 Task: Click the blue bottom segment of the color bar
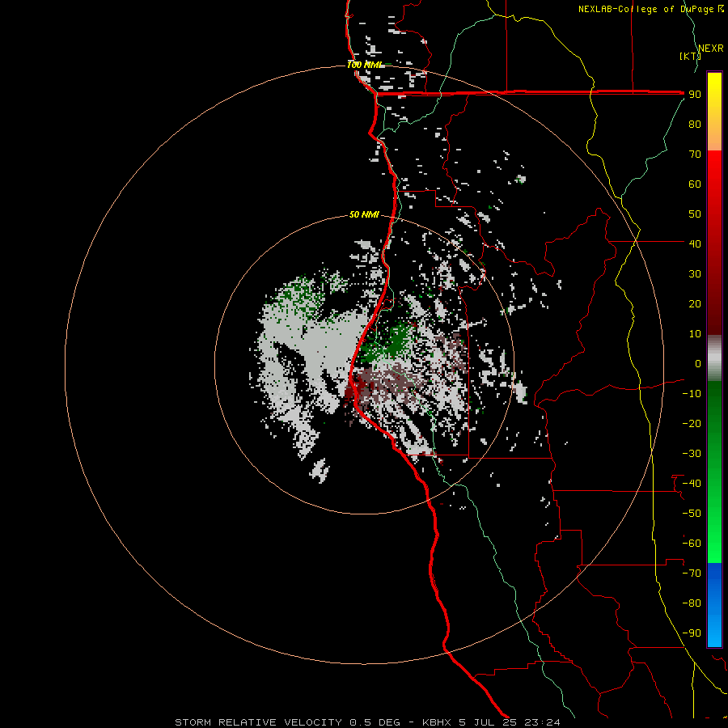[x=714, y=604]
